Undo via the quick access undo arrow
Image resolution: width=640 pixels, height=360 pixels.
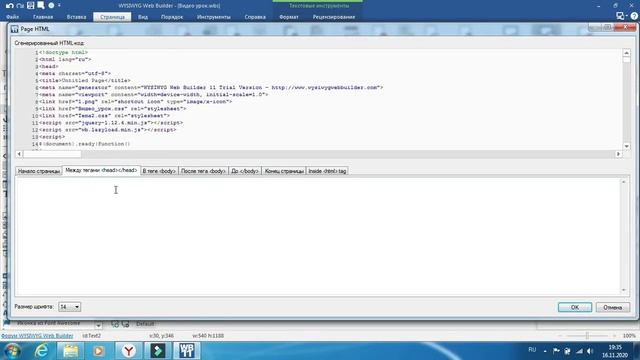pyautogui.click(x=9, y=6)
